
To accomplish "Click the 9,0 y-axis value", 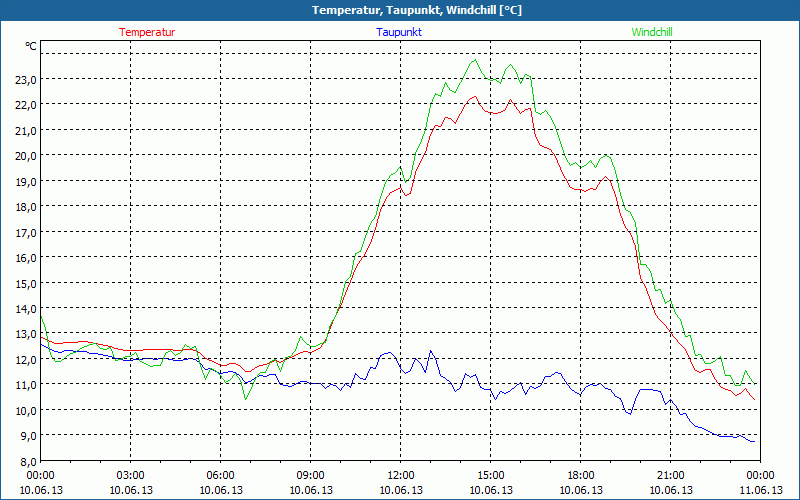I will point(29,436).
